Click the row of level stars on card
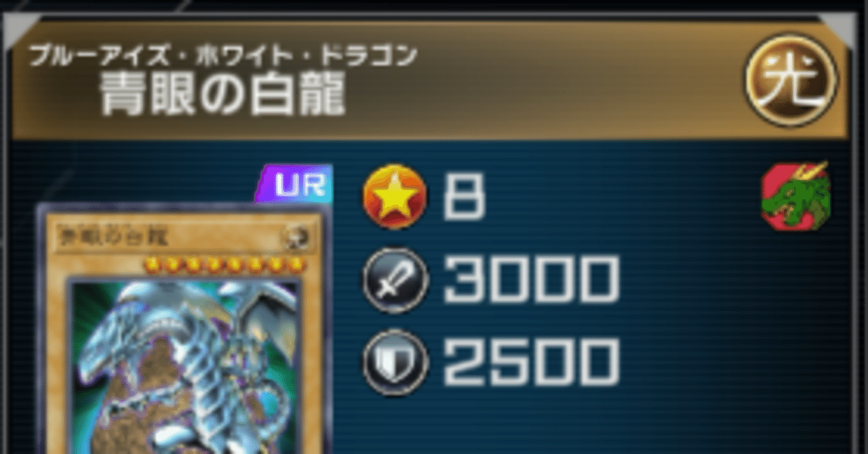Viewport: 868px width, 454px height. pyautogui.click(x=226, y=264)
